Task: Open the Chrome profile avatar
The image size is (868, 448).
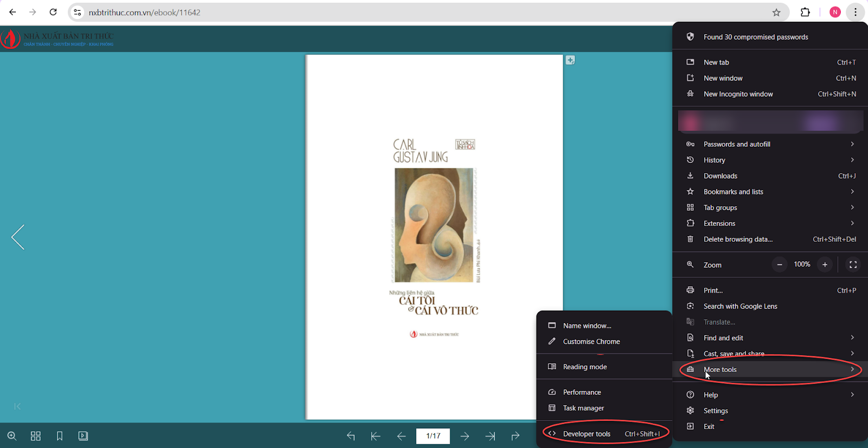Action: pyautogui.click(x=835, y=12)
